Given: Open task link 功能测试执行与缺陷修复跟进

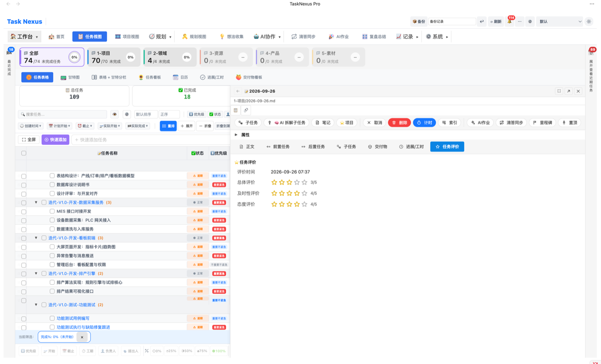Looking at the screenshot, I should (83, 327).
